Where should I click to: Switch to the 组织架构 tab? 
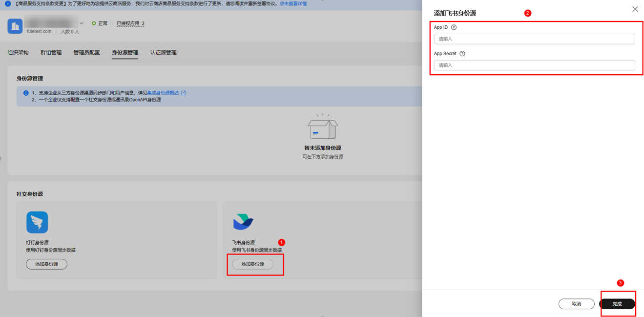click(18, 53)
